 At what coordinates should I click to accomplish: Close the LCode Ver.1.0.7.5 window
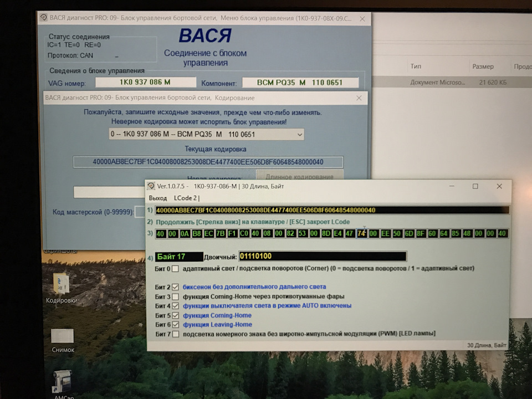pyautogui.click(x=499, y=186)
